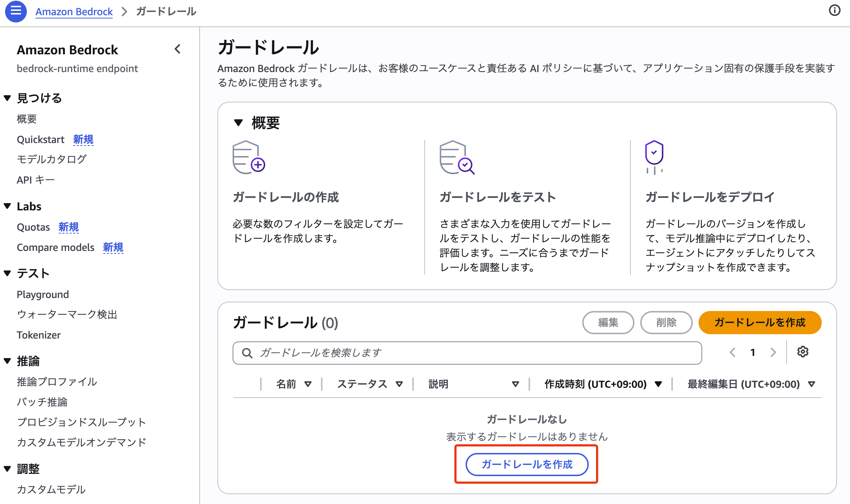Collapse the テスト section
The width and height of the screenshot is (850, 504).
7,273
